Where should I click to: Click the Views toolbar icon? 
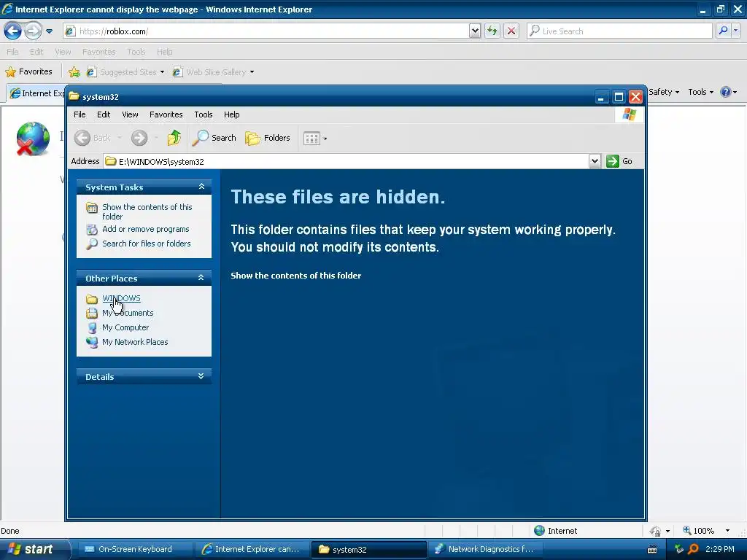[x=311, y=139]
